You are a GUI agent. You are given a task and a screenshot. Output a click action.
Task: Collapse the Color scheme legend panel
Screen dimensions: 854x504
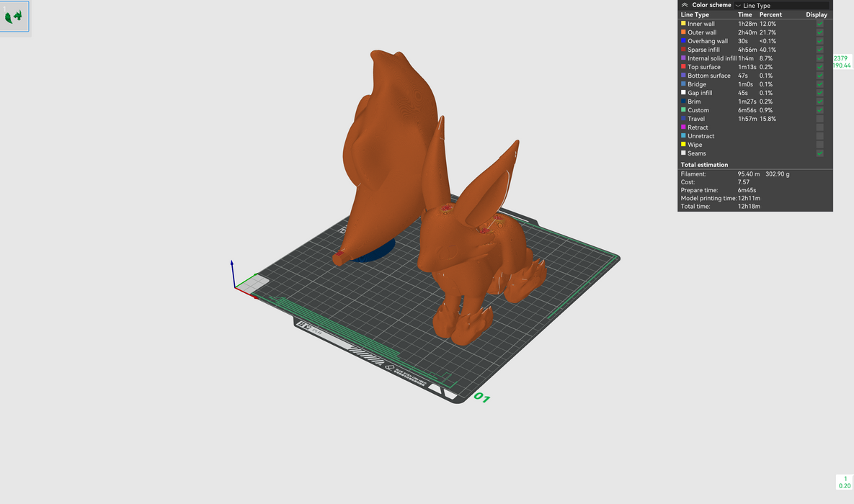point(685,5)
